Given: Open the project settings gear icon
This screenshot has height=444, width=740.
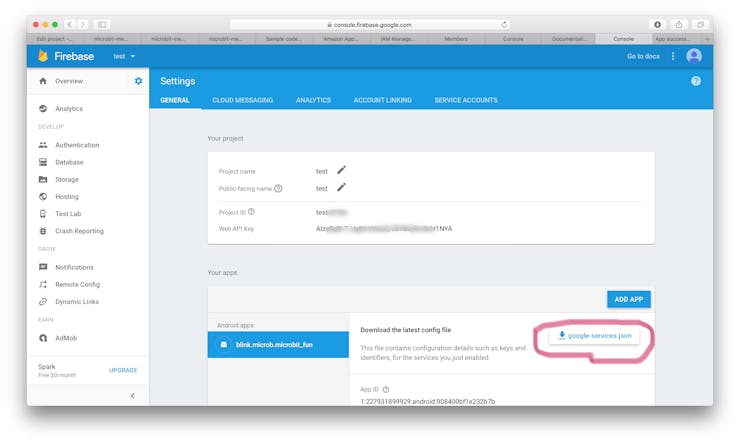Looking at the screenshot, I should coord(138,81).
